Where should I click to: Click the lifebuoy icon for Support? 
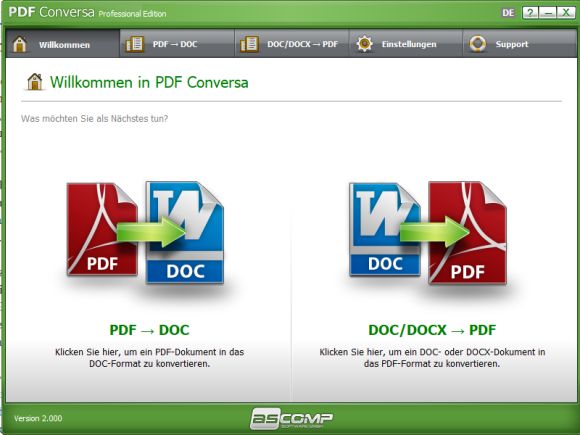(x=478, y=44)
